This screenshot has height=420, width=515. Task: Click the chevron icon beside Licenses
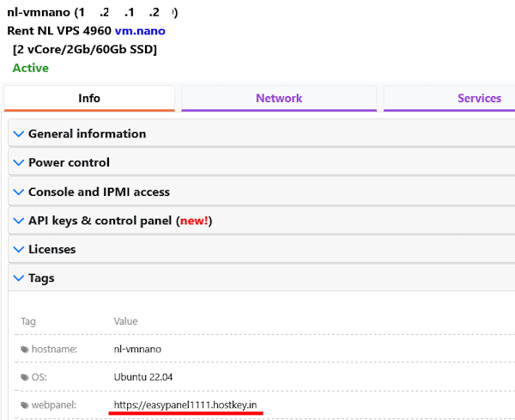[19, 249]
